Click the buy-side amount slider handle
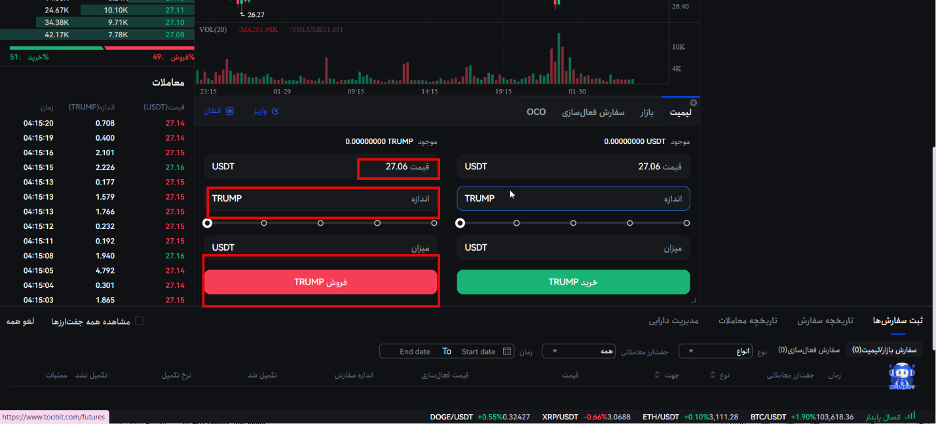This screenshot has height=424, width=936. (x=460, y=223)
